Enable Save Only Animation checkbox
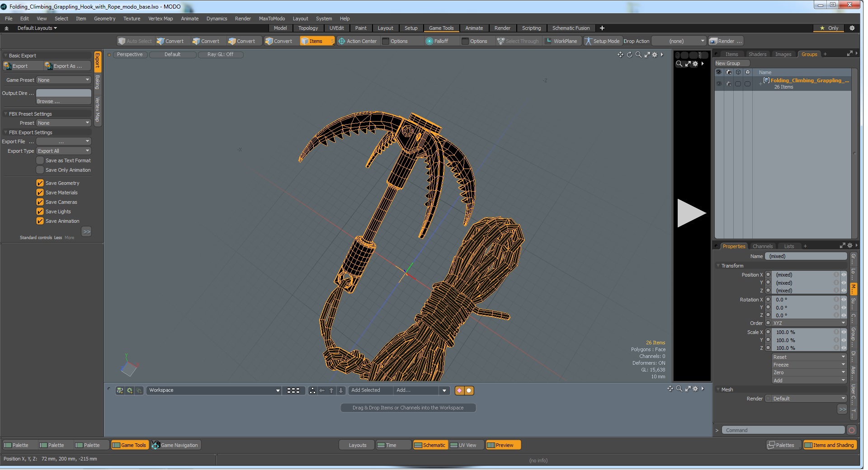 click(x=40, y=170)
